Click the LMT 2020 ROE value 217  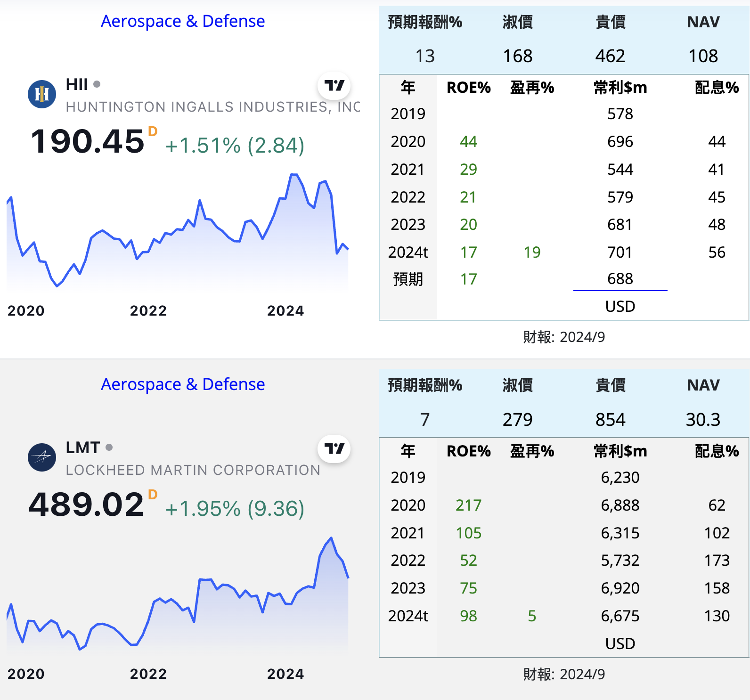pyautogui.click(x=468, y=505)
